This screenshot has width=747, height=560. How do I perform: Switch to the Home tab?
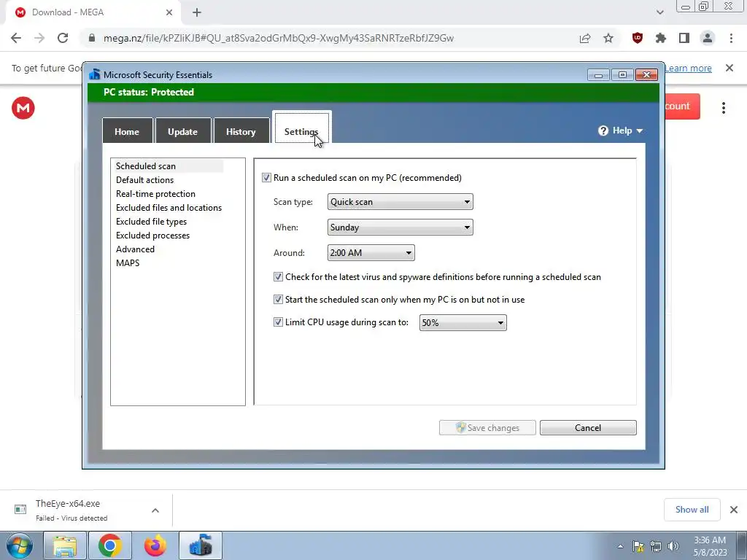click(x=127, y=131)
